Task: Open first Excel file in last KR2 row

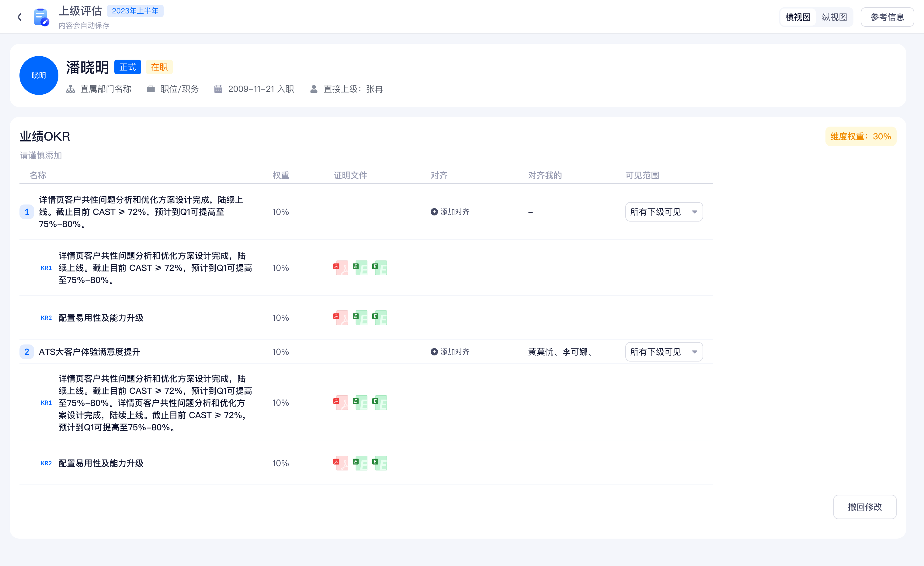Action: coord(360,463)
